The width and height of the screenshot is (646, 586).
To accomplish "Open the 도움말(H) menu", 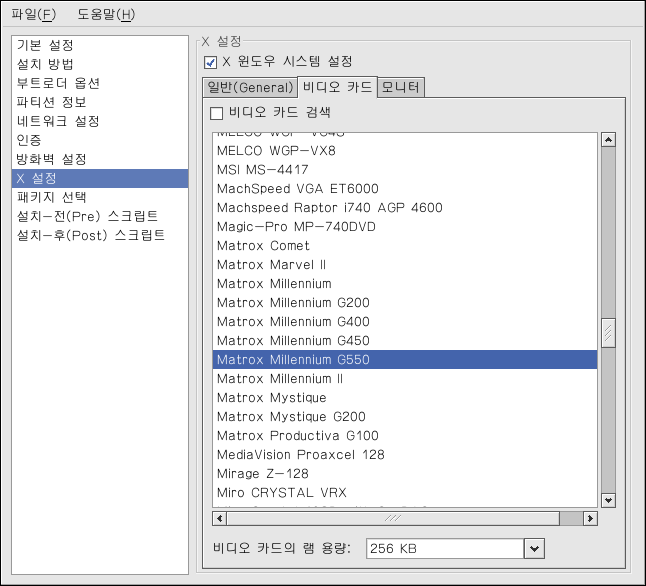I will 106,15.
